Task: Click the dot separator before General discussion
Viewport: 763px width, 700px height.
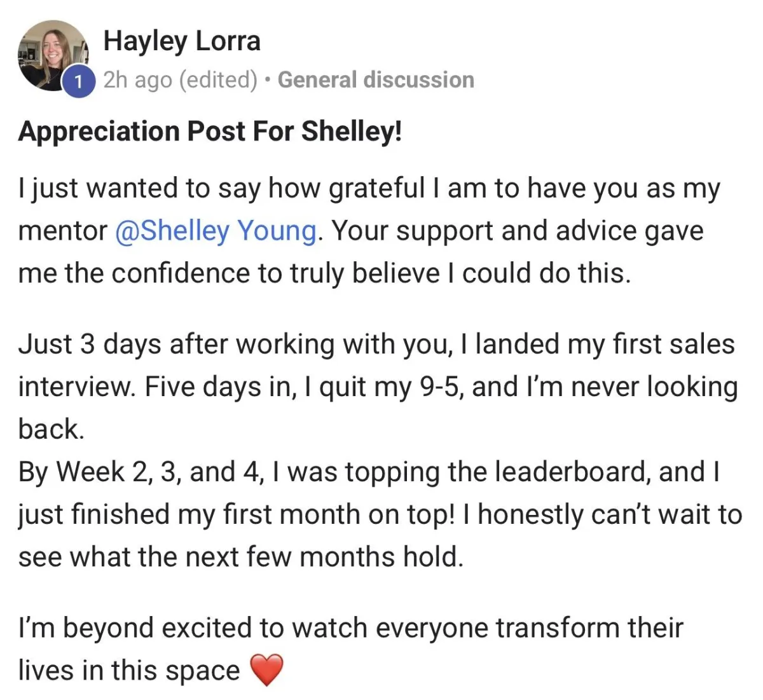Action: pos(268,81)
